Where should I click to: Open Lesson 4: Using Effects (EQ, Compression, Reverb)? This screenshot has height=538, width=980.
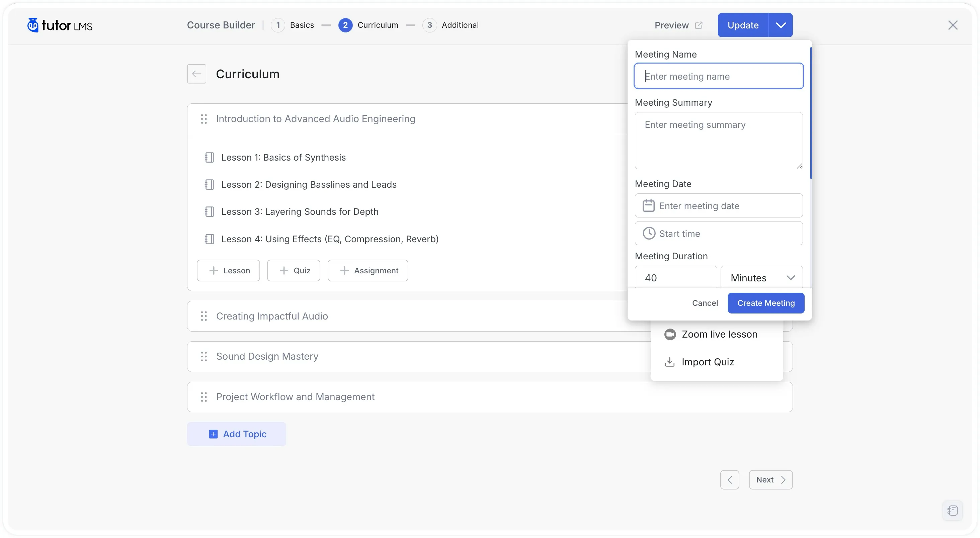coord(330,239)
